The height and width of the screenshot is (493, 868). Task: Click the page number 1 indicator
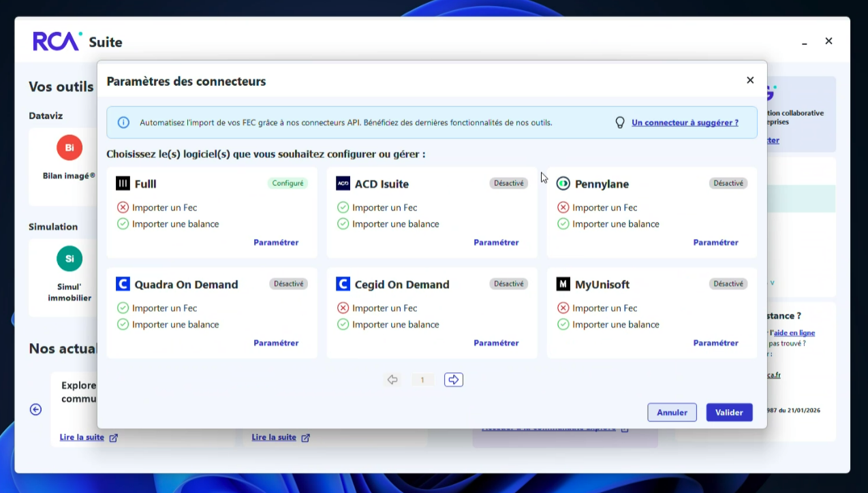[422, 380]
